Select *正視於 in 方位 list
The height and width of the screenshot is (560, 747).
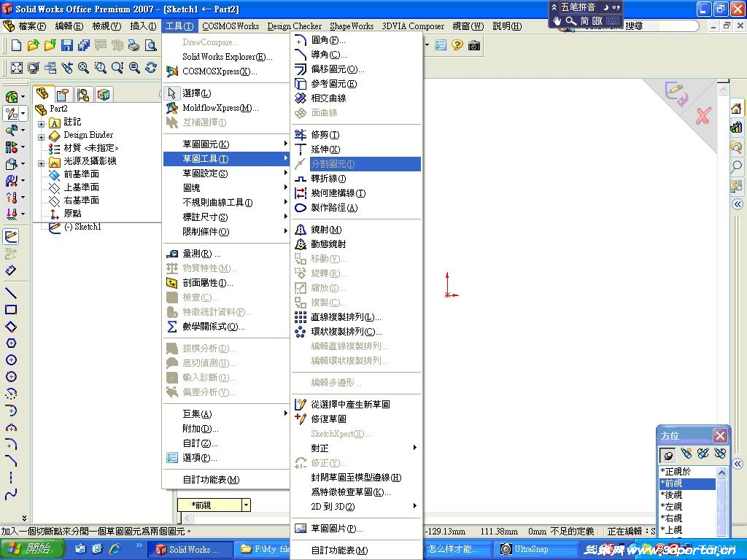pos(687,472)
